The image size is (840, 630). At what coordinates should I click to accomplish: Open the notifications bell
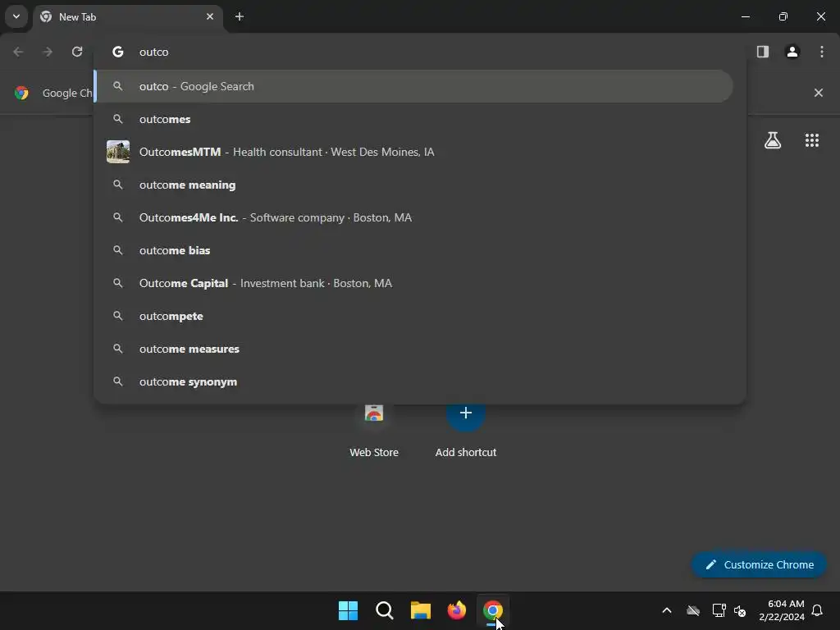(818, 610)
